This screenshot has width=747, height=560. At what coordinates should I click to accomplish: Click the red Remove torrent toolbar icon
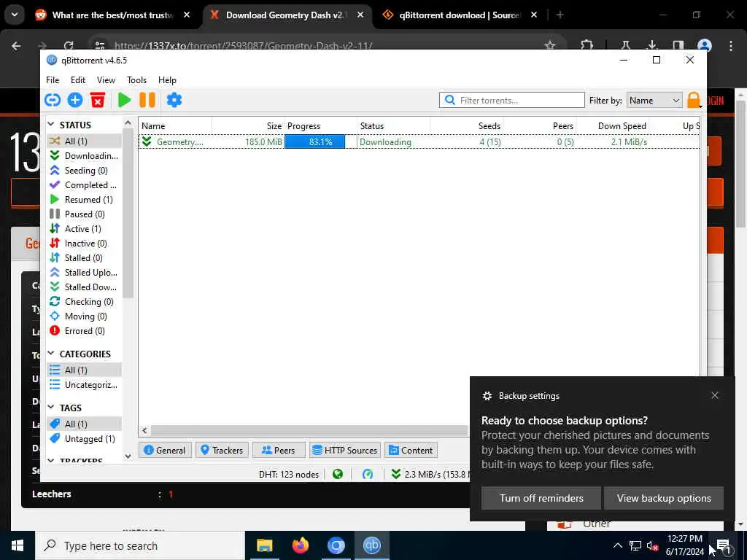click(98, 100)
